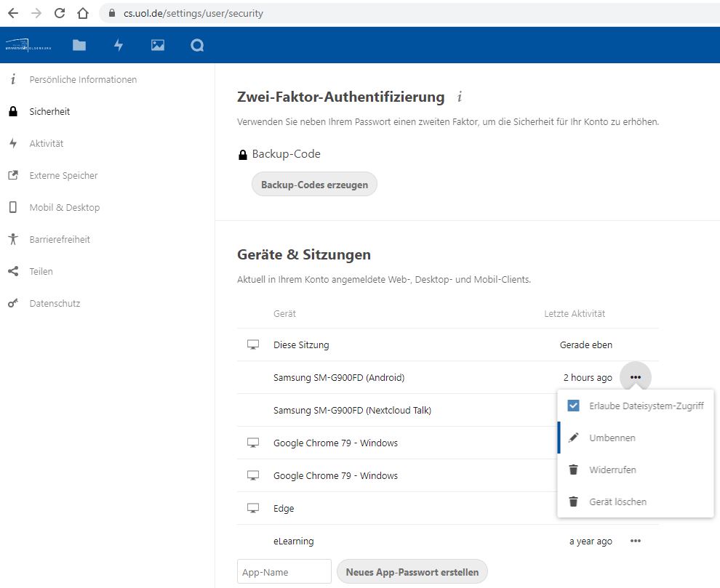
Task: Open Persönliche Informationen settings section
Action: click(x=83, y=79)
